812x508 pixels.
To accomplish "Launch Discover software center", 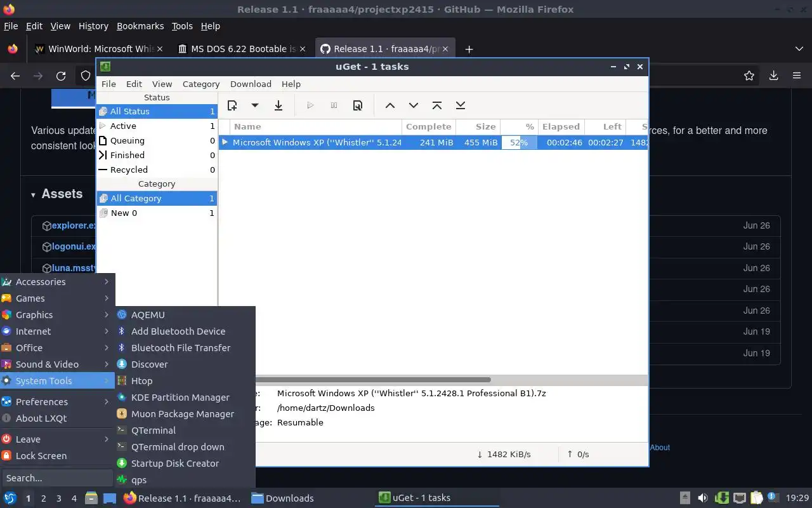I will click(x=185, y=364).
